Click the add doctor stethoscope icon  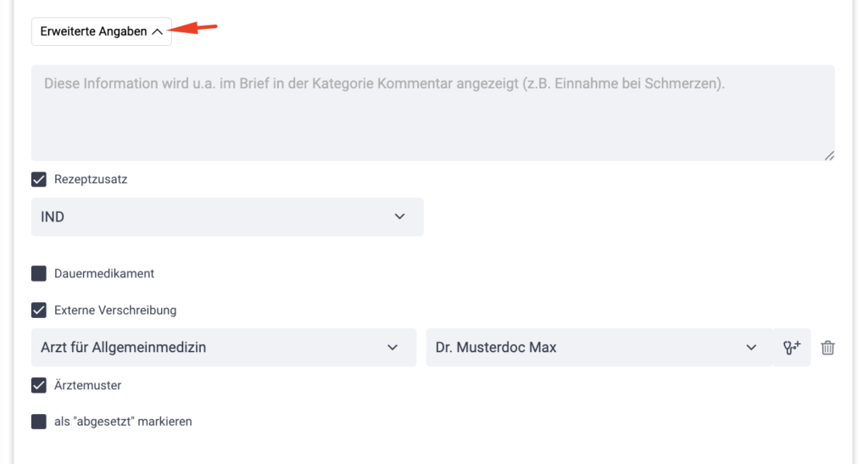[x=792, y=347]
